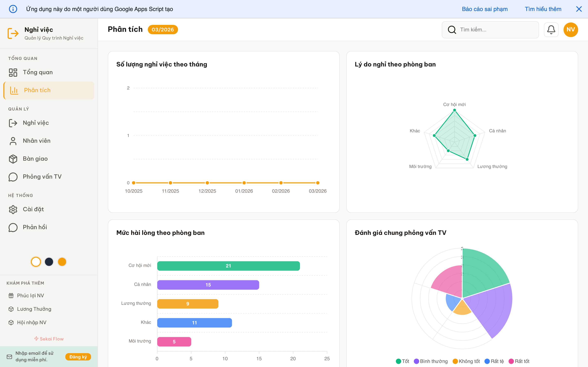Image resolution: width=588 pixels, height=367 pixels.
Task: Select the orange theme swatch
Action: coord(62,262)
